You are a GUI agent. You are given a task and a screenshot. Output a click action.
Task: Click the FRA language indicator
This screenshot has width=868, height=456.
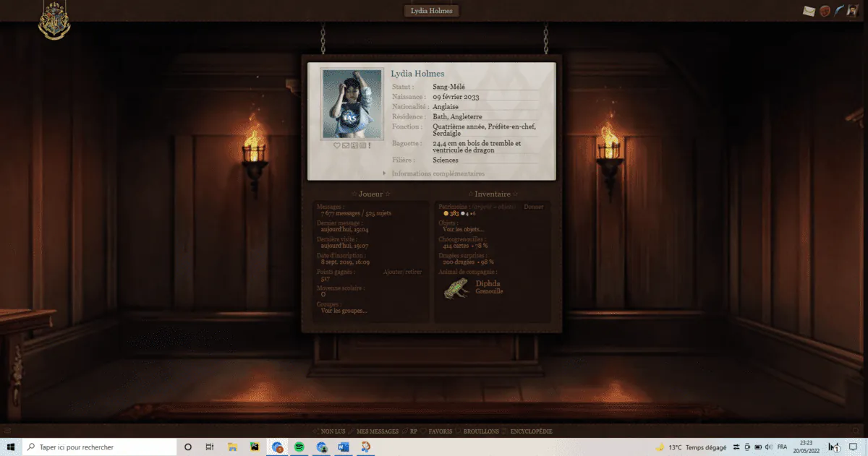(781, 447)
